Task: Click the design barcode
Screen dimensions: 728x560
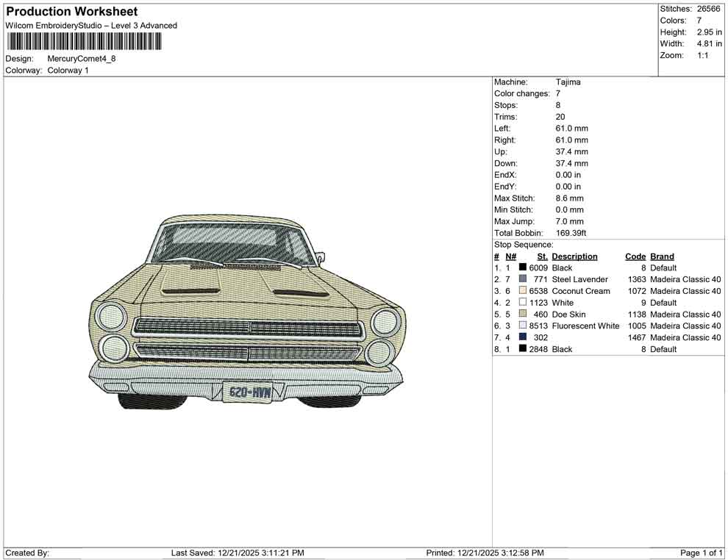Action: [x=85, y=43]
